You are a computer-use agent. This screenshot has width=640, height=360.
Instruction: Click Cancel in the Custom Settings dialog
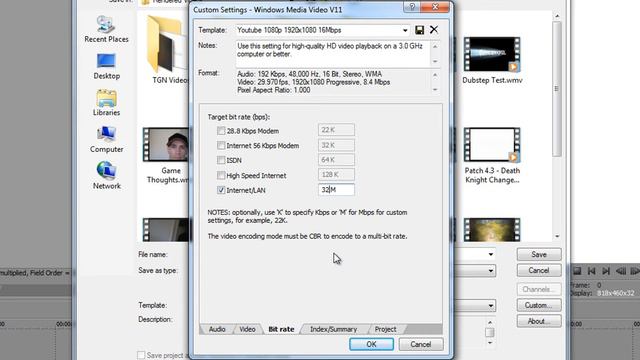click(421, 344)
